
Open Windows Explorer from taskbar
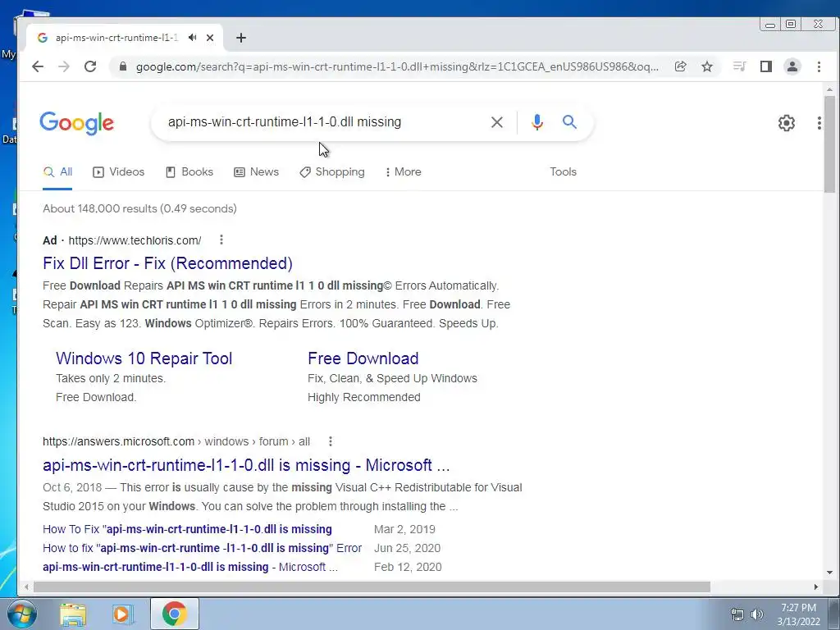[x=73, y=614]
